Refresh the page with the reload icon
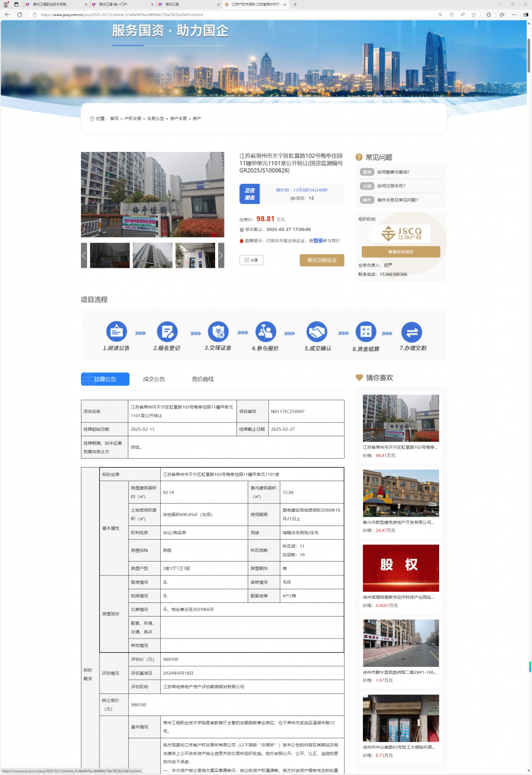The height and width of the screenshot is (775, 532). pos(19,14)
